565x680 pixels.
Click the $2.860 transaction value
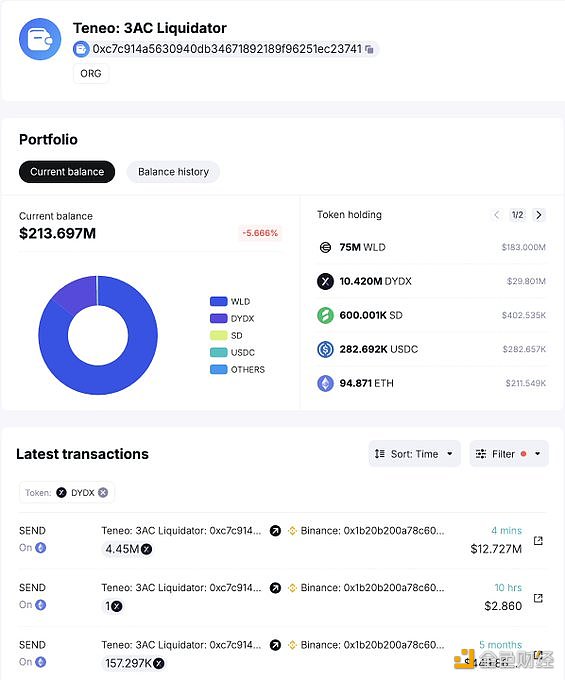(x=503, y=606)
